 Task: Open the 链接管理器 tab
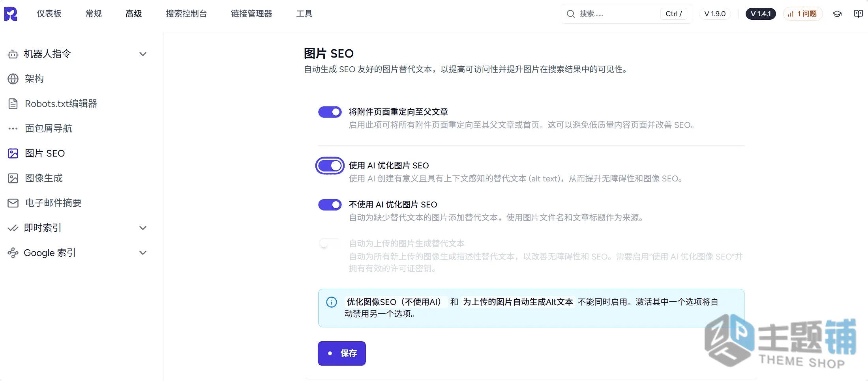[251, 14]
